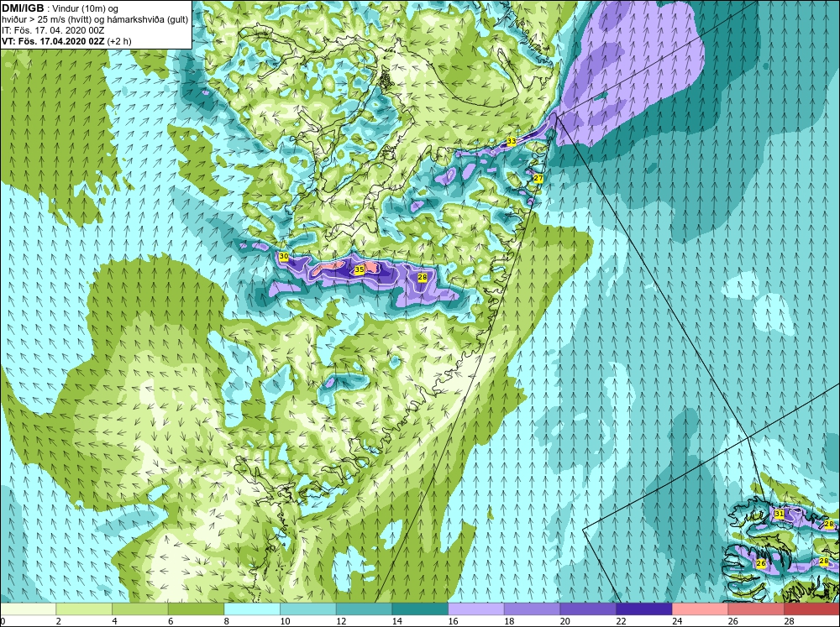This screenshot has height=627, width=840.
Task: Click the legend scale number 8
Action: point(226,621)
